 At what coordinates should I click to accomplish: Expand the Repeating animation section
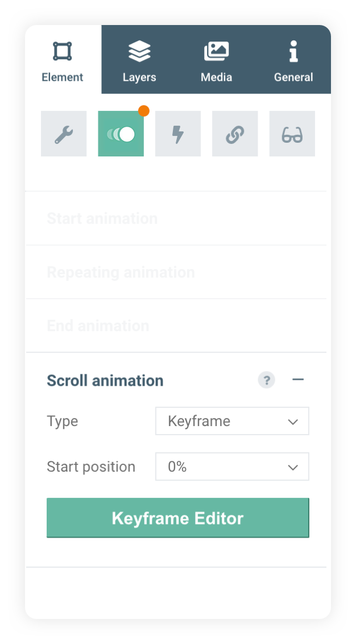(121, 272)
